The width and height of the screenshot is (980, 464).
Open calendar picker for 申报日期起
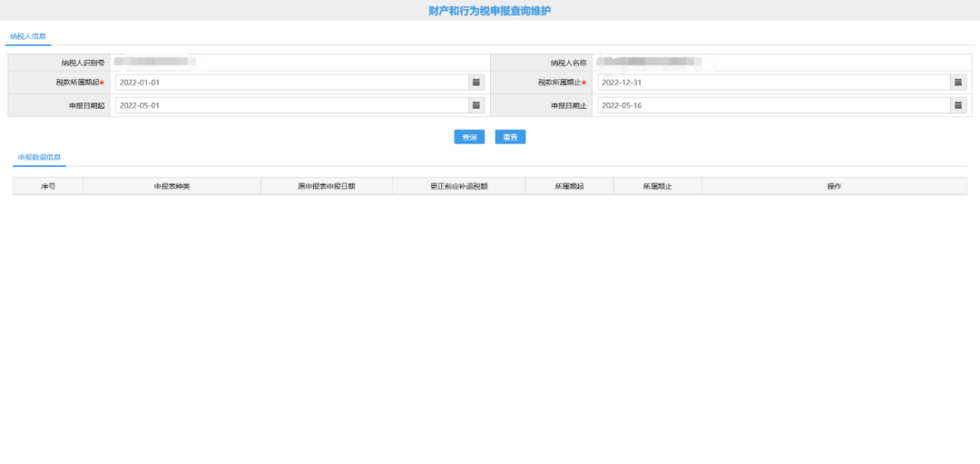475,105
